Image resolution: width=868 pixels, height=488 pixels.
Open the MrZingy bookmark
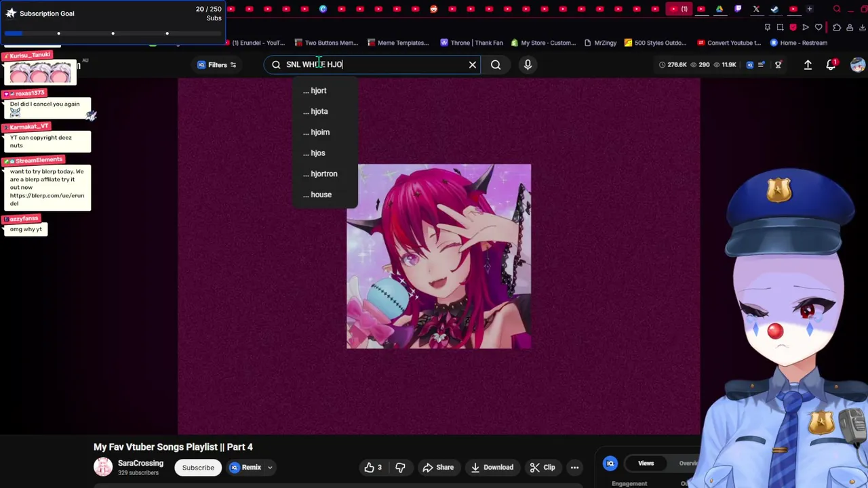(600, 43)
